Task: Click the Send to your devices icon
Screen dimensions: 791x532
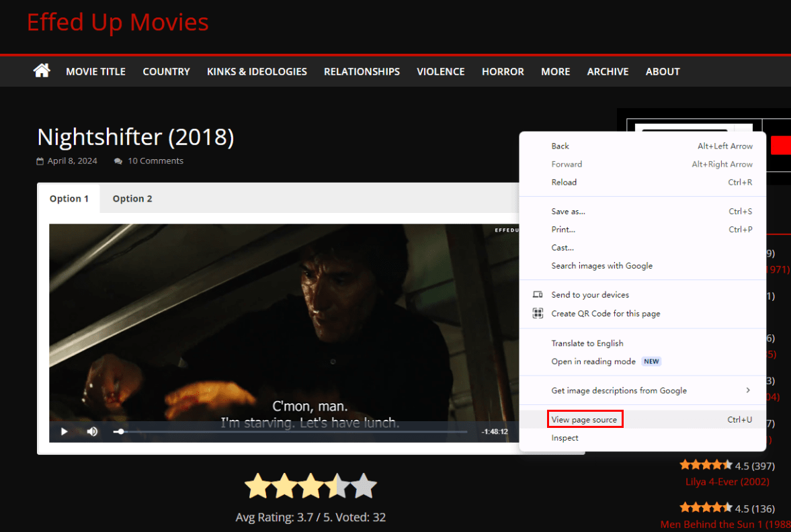Action: point(538,295)
